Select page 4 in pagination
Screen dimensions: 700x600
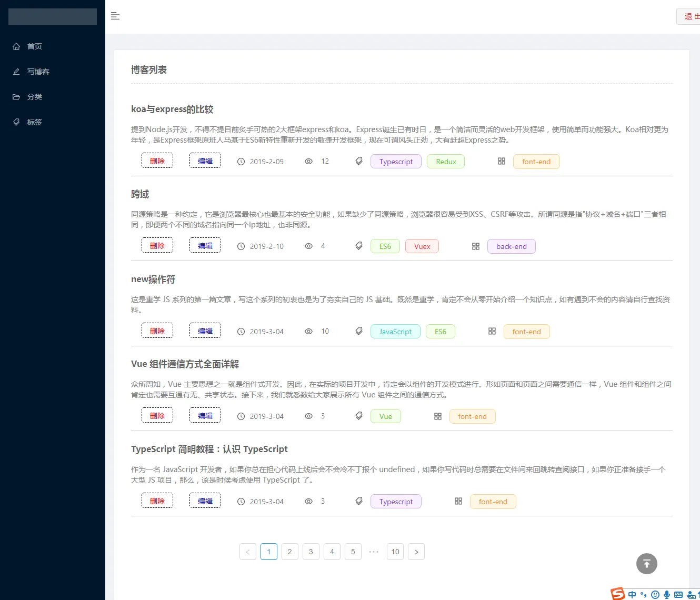pos(332,552)
